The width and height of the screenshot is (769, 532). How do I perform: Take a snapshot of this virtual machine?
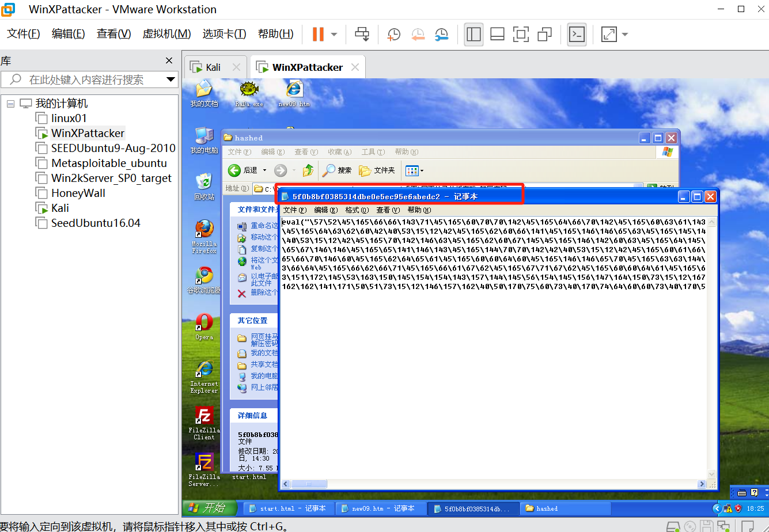click(x=393, y=35)
